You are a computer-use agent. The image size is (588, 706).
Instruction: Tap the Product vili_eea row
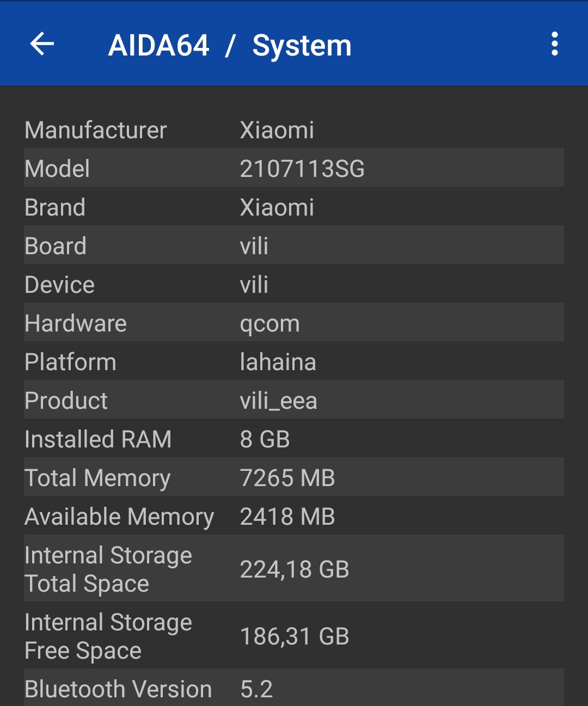294,400
